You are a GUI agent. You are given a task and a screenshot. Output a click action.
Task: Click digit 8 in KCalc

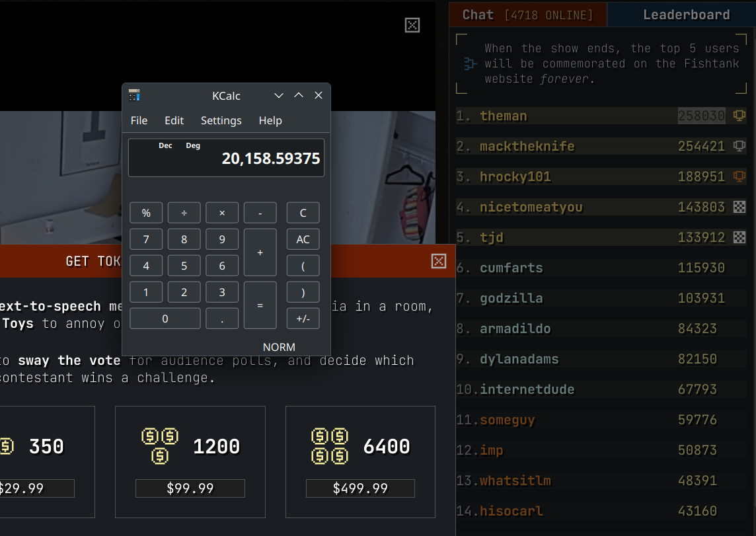[x=184, y=239]
